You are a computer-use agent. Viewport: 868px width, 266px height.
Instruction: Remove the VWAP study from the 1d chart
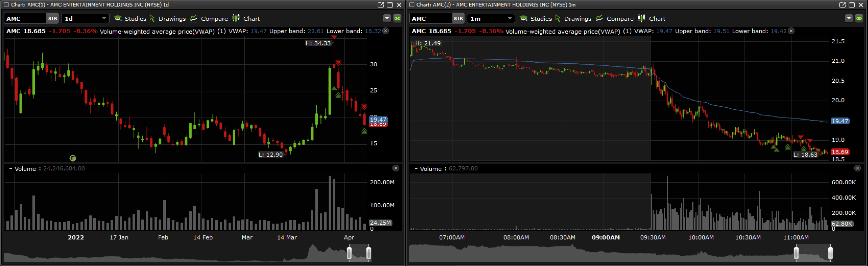pos(386,31)
